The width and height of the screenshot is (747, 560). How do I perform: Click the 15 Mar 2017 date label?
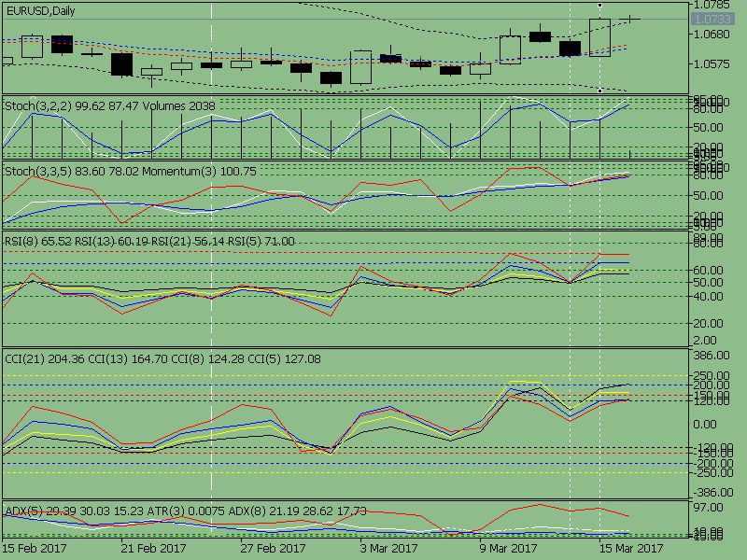[631, 549]
